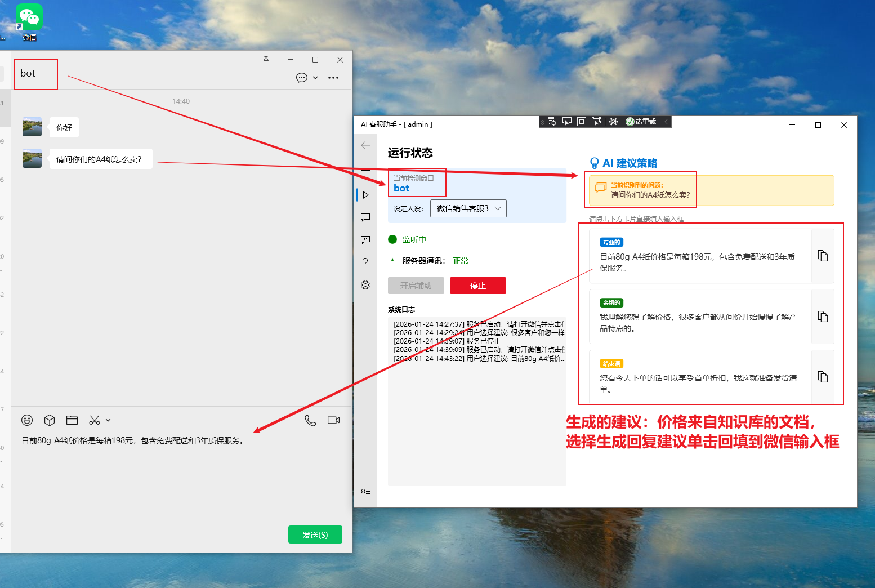Viewport: 875px width, 588px height.
Task: Go back using AI assistant's back arrow
Action: pyautogui.click(x=365, y=145)
